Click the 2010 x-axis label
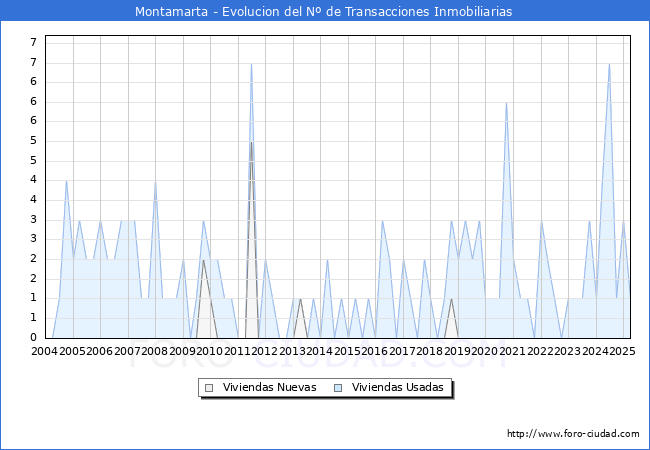 210,351
